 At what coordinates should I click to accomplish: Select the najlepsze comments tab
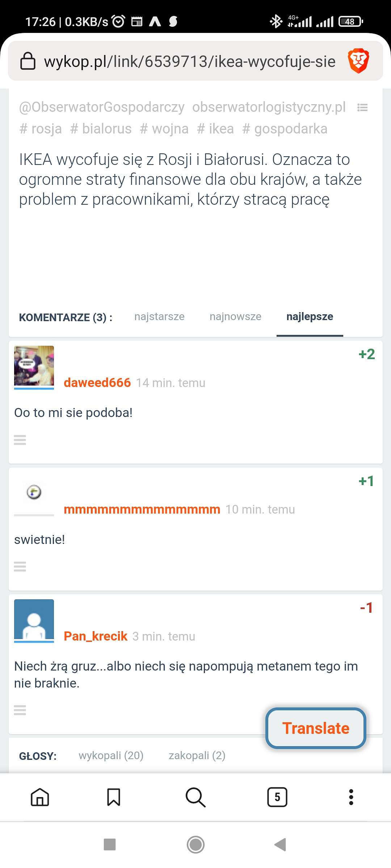pyautogui.click(x=310, y=316)
